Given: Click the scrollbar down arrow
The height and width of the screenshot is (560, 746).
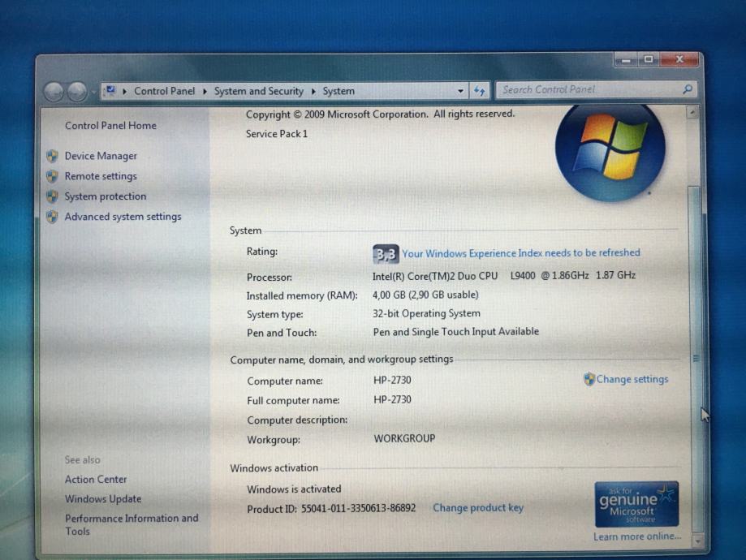Looking at the screenshot, I should 697,541.
